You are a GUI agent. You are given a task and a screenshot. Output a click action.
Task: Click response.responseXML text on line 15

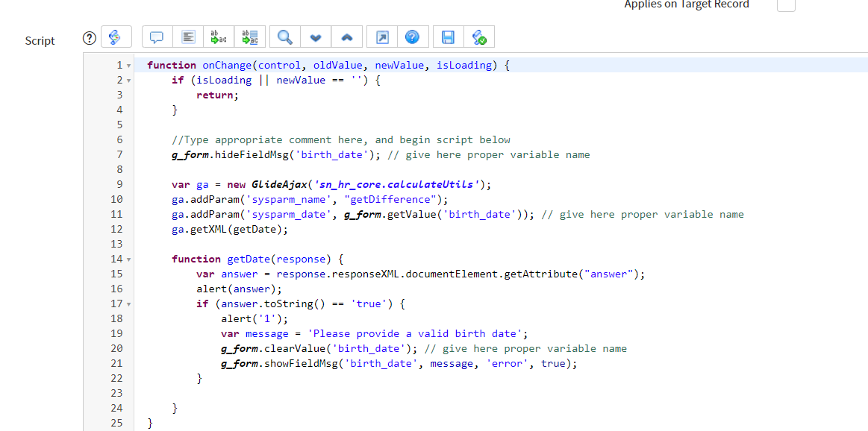point(338,274)
